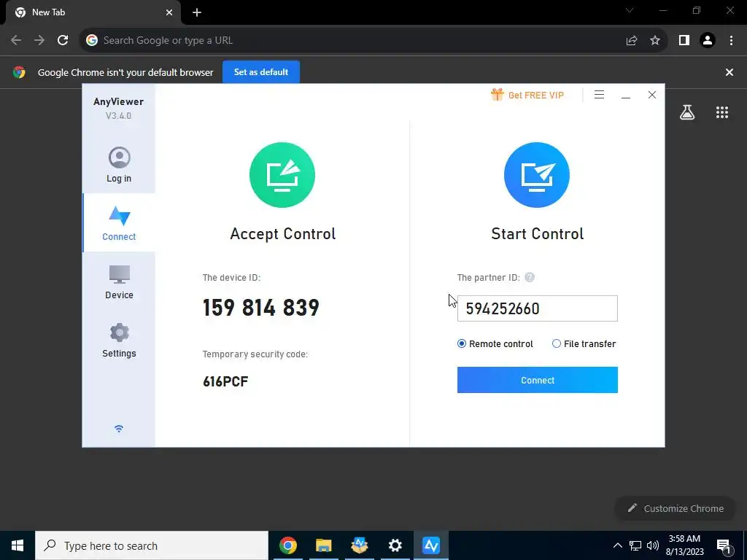Minimize the AnyViewer window
747x560 pixels.
pos(626,96)
